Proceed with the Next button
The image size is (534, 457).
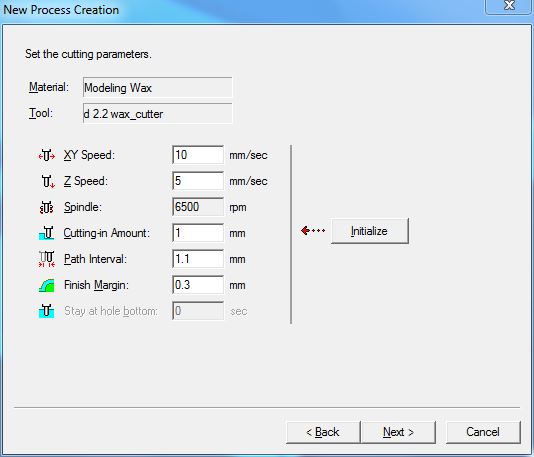click(x=398, y=432)
